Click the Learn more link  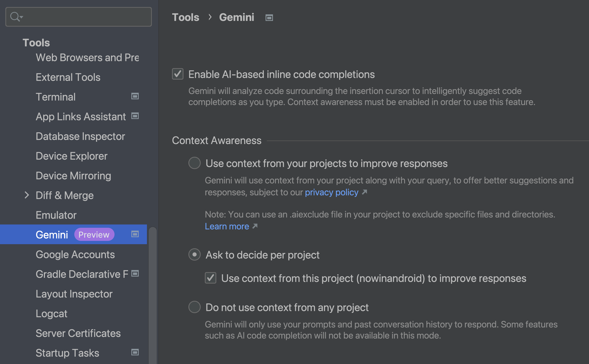(x=227, y=226)
